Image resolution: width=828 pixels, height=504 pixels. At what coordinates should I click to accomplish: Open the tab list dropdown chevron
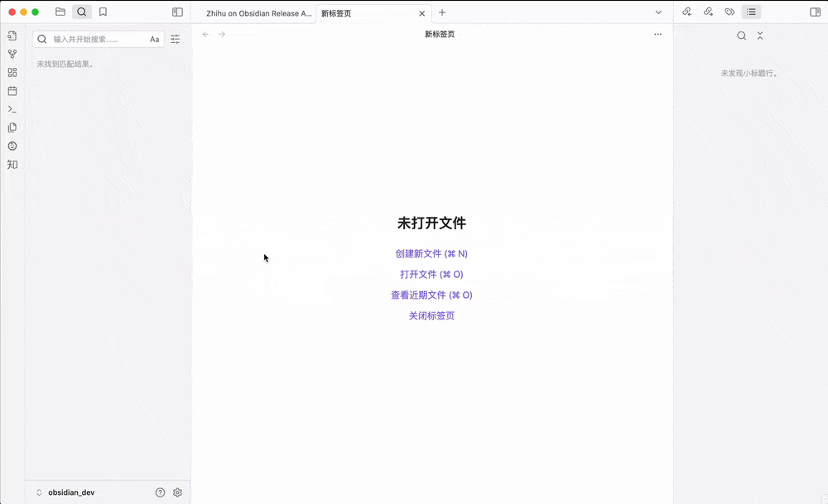point(657,12)
